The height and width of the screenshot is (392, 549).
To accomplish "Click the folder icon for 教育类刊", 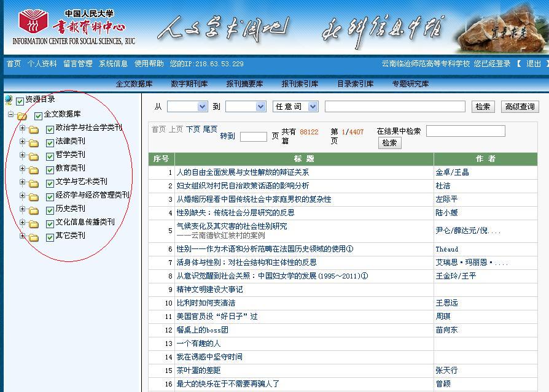I will 34,169.
